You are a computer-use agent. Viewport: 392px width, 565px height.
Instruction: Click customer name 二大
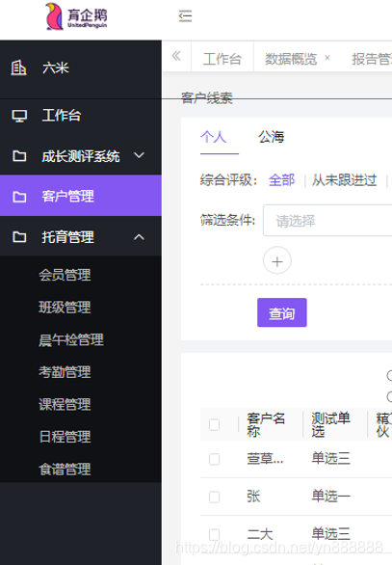click(260, 534)
